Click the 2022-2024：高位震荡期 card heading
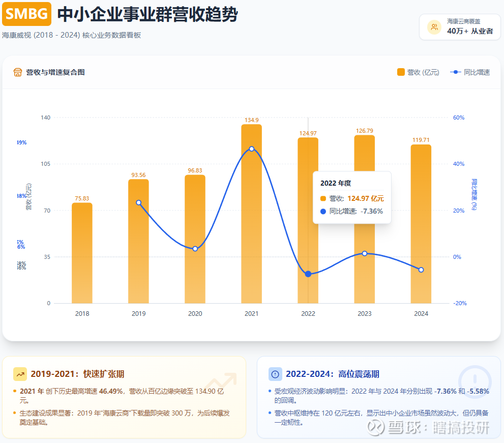This screenshot has width=504, height=443. (x=333, y=374)
